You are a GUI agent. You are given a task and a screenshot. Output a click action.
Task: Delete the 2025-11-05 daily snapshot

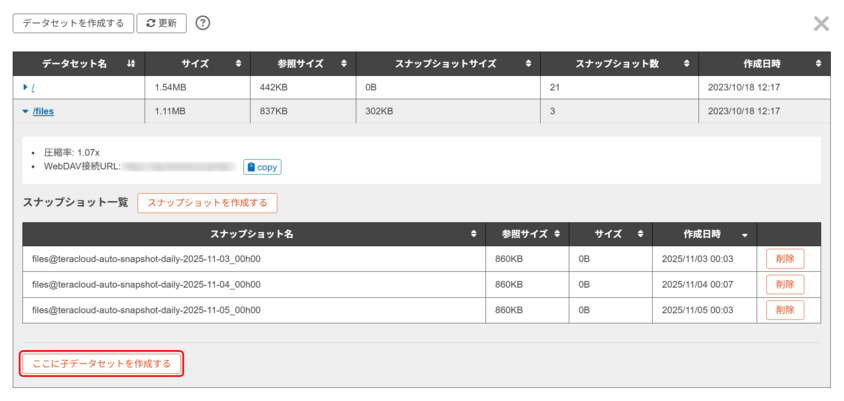[x=785, y=310]
